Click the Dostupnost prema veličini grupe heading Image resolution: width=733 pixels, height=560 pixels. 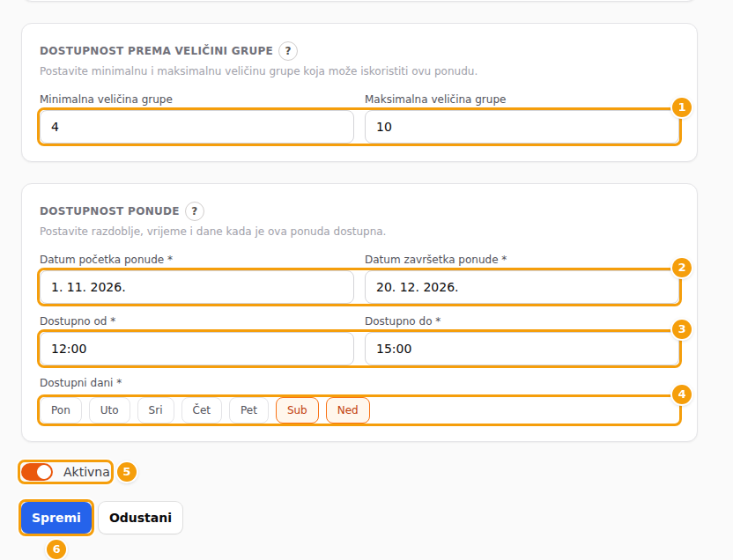pyautogui.click(x=156, y=51)
